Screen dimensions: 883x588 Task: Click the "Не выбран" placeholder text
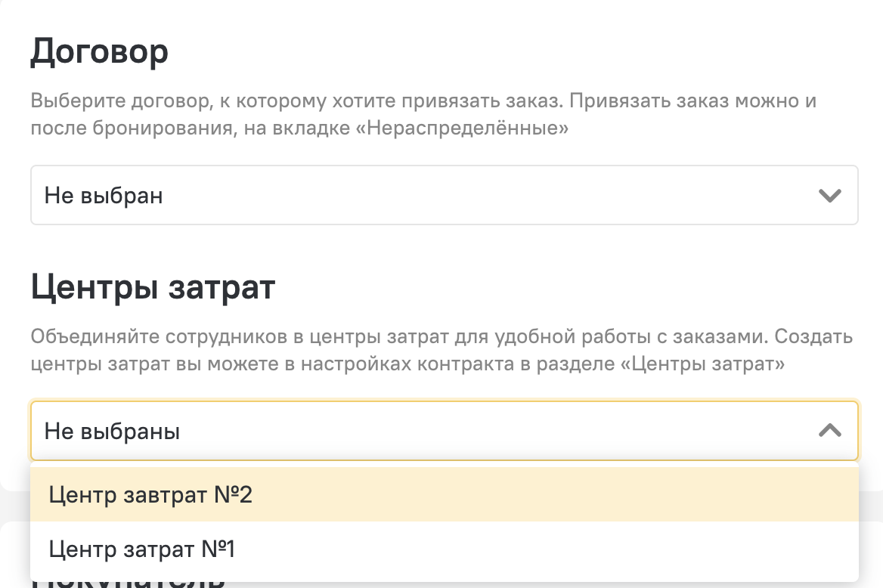(104, 197)
